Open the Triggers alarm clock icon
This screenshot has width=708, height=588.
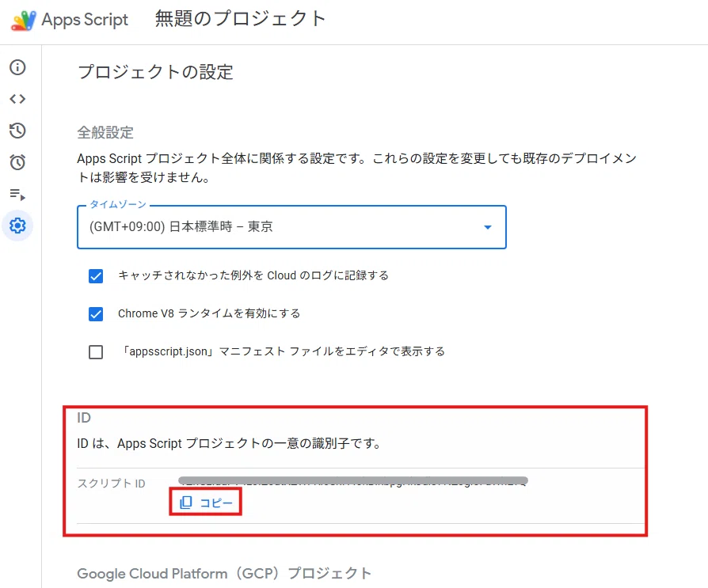[x=17, y=162]
